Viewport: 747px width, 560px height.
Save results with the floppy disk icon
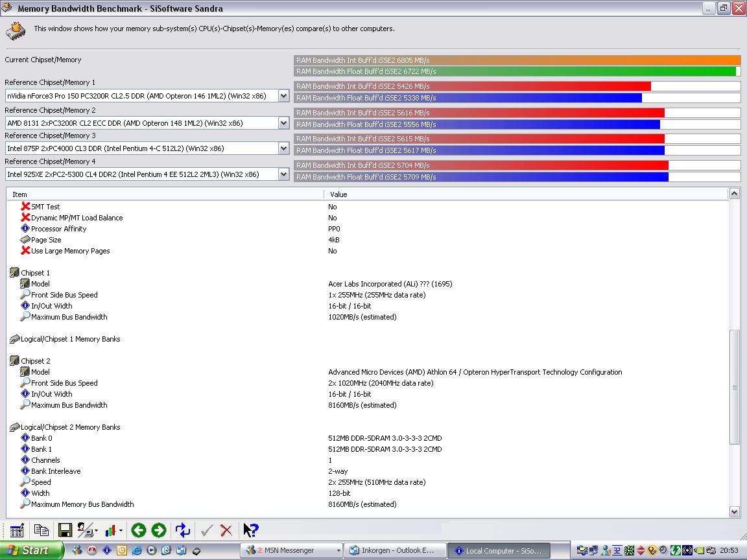(65, 530)
